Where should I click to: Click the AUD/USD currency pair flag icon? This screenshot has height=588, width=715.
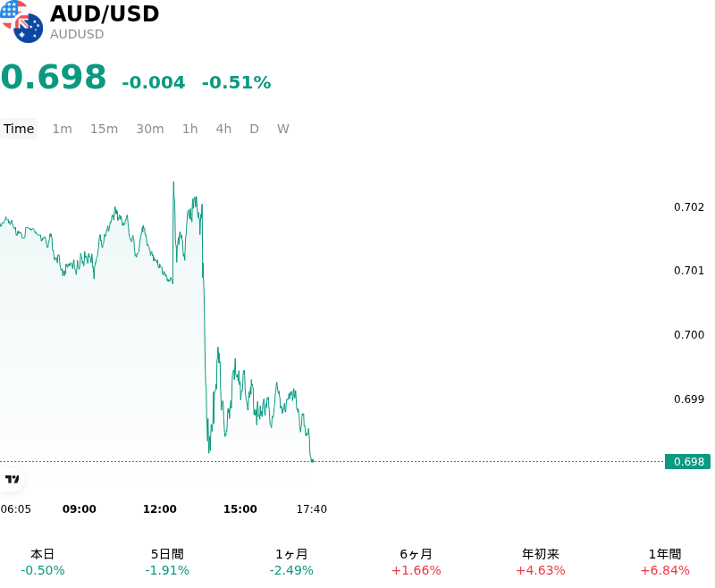(x=21, y=21)
